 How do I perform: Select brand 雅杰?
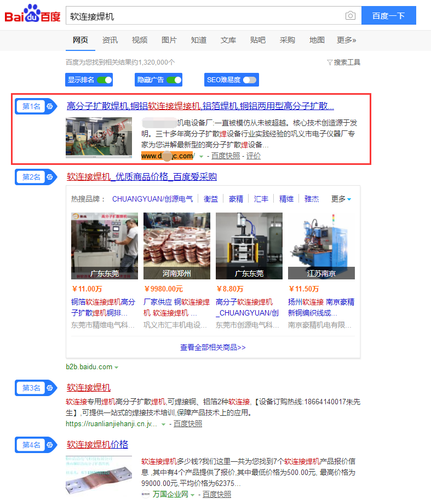[x=312, y=199]
